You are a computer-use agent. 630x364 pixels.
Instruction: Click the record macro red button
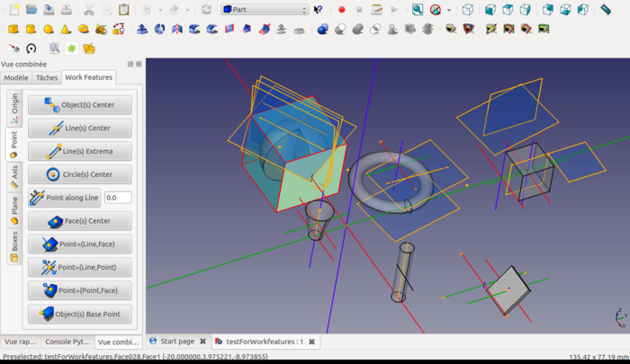pyautogui.click(x=342, y=10)
